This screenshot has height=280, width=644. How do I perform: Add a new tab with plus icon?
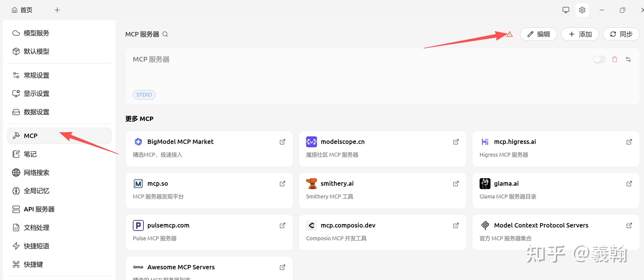tap(57, 10)
